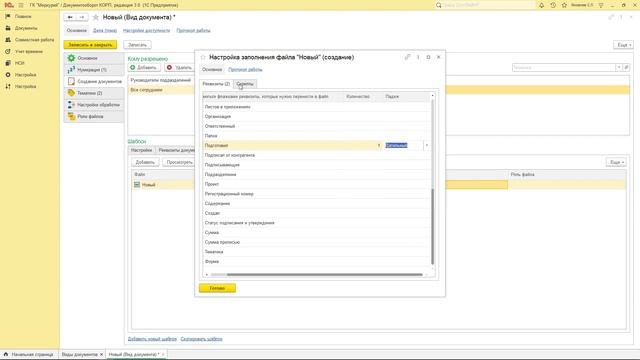640x360 pixels.
Task: Switch to the Скрипты tab
Action: (x=245, y=84)
